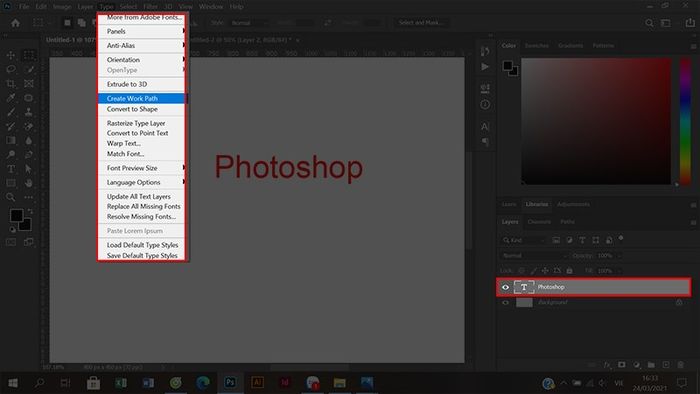Select the Hand tool
Viewport: 700px width, 394px height.
click(29, 183)
